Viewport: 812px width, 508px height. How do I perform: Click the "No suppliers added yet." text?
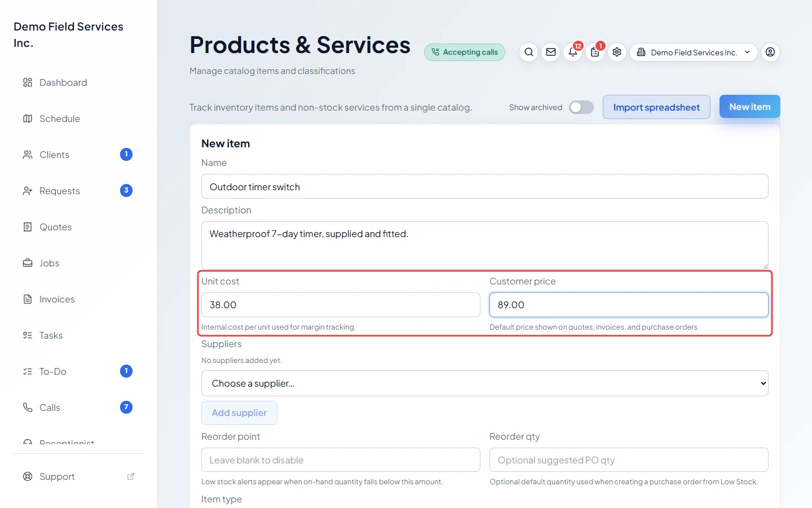pos(242,361)
